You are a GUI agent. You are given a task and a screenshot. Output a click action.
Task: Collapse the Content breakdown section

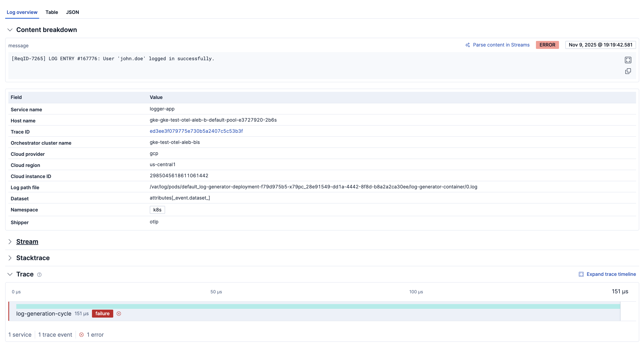pyautogui.click(x=10, y=30)
